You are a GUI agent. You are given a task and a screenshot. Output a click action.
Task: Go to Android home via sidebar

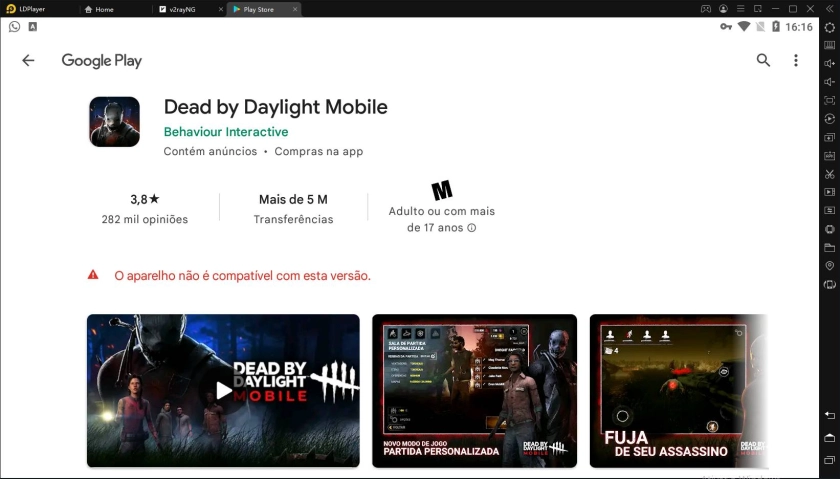(x=829, y=439)
